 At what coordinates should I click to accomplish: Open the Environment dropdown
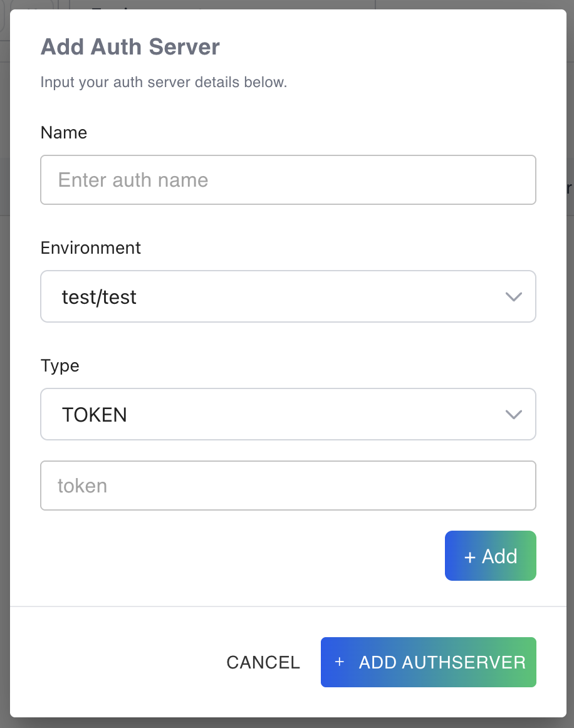(x=288, y=296)
